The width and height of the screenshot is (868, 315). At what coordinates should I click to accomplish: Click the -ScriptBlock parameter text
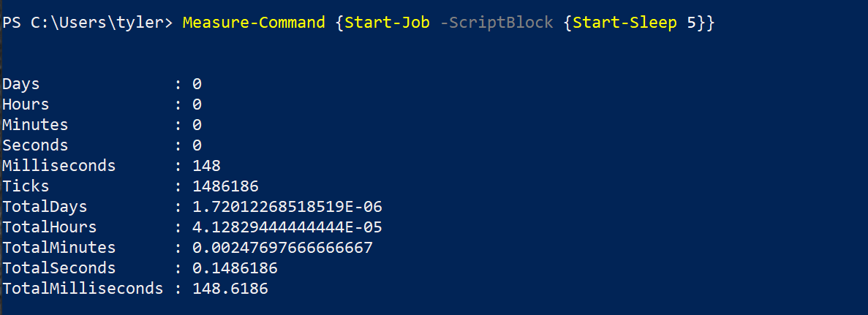click(496, 23)
